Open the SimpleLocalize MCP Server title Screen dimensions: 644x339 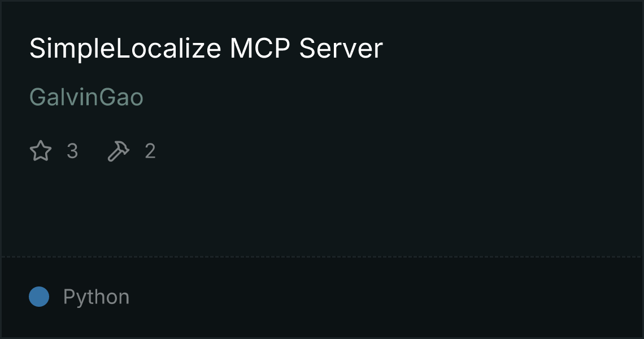[x=206, y=49]
